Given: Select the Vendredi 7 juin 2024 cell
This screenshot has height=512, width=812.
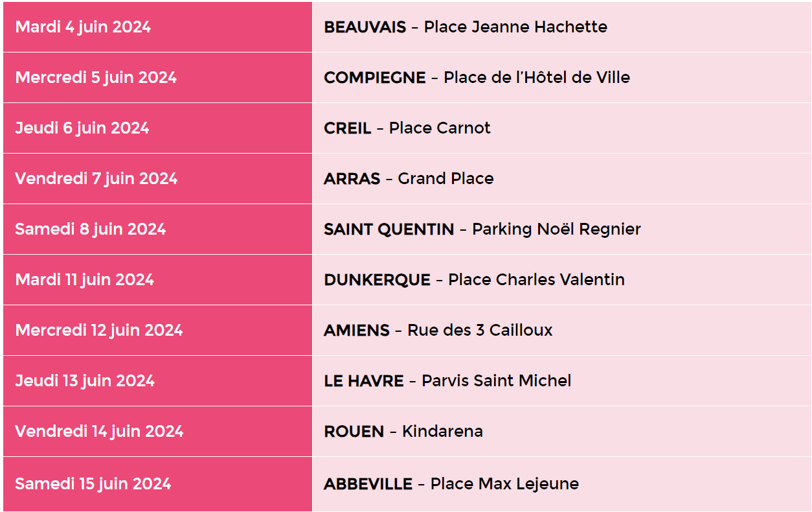Looking at the screenshot, I should point(96,179).
